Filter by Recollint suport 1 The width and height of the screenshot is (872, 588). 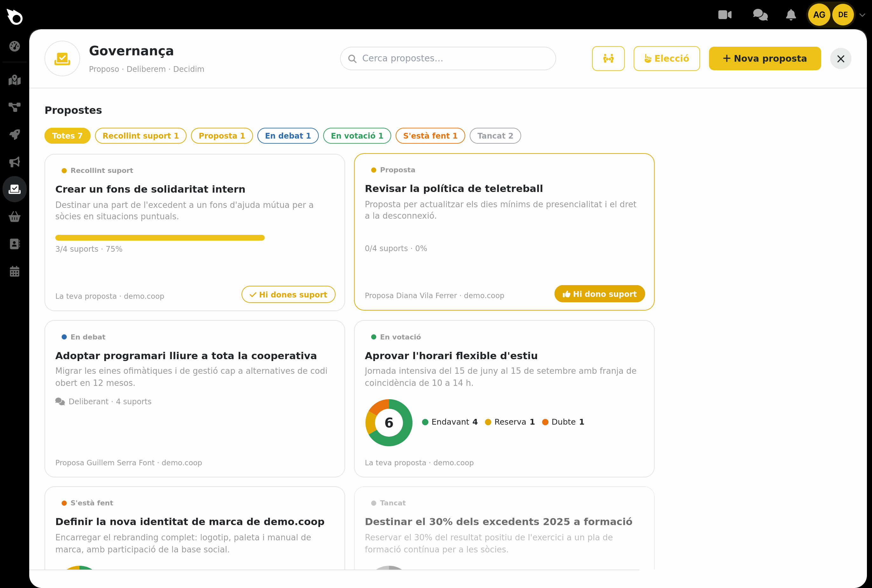pyautogui.click(x=140, y=136)
